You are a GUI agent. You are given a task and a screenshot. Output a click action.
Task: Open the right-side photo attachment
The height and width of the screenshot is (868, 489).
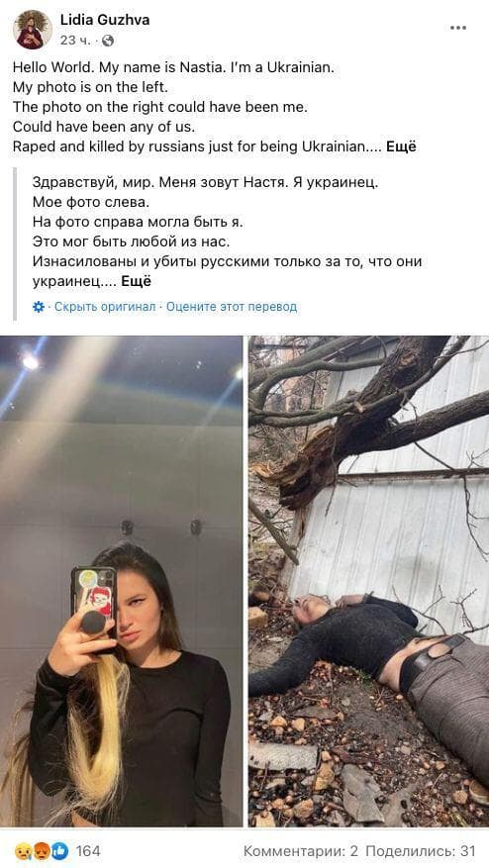[x=369, y=581]
